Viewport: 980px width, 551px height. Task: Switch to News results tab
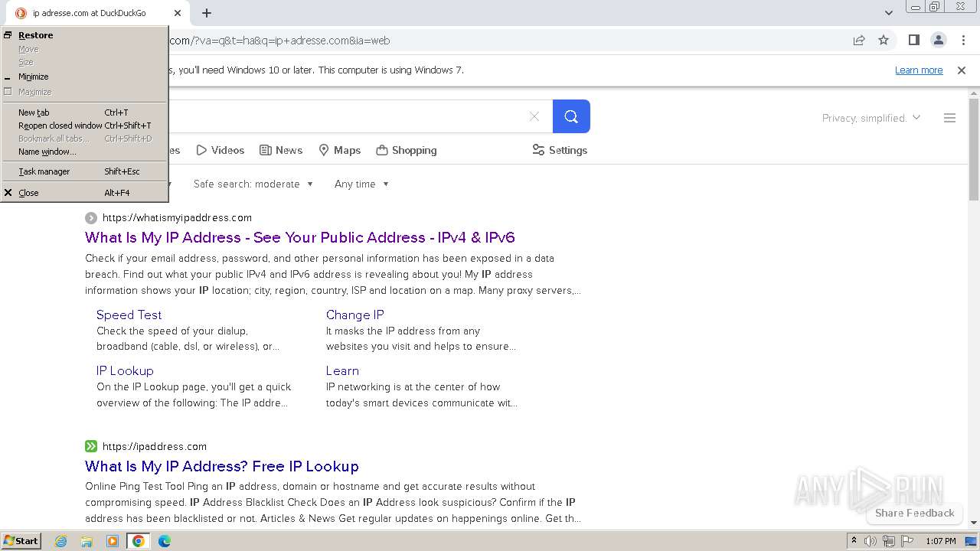[281, 150]
